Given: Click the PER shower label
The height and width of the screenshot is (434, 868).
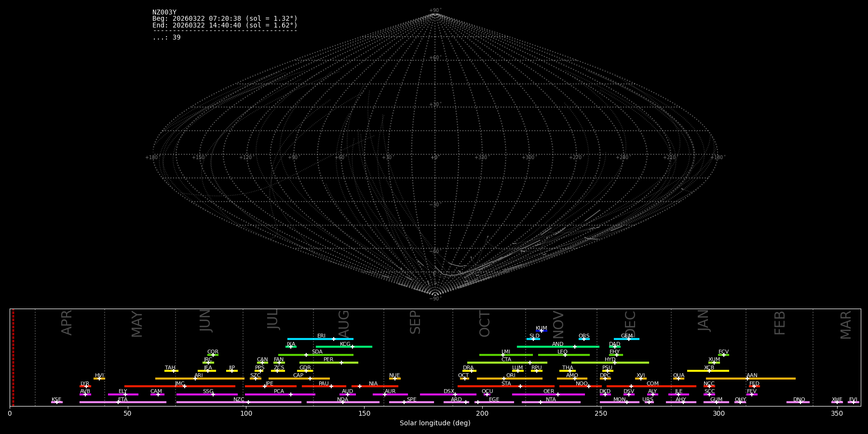Looking at the screenshot, I should tap(328, 360).
